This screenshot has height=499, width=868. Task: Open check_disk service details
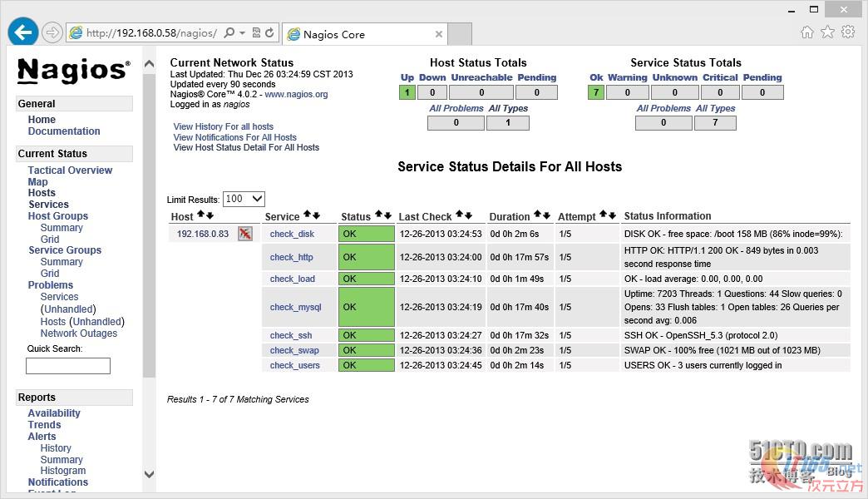293,234
